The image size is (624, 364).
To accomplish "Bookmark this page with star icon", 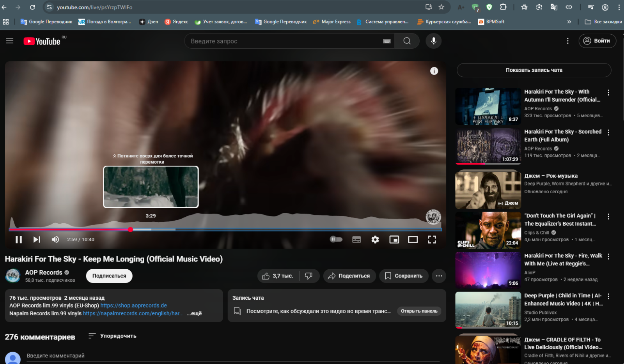I will (x=441, y=7).
